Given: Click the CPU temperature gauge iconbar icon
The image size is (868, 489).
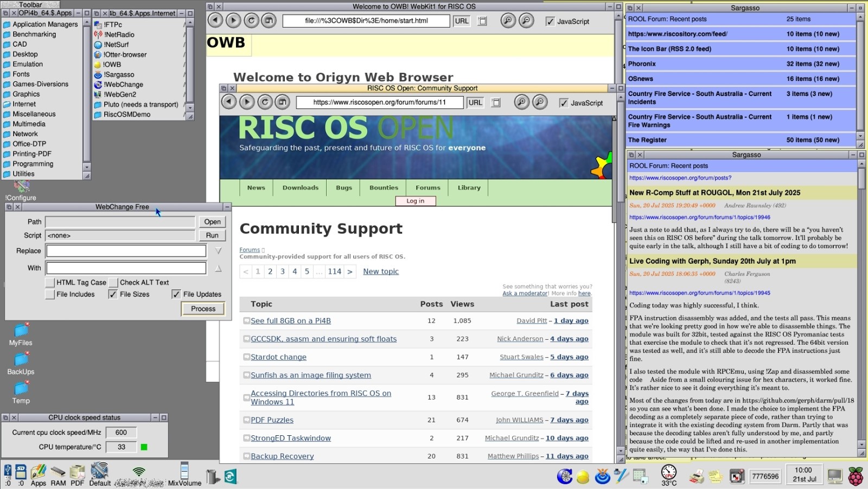Looking at the screenshot, I should point(669,475).
